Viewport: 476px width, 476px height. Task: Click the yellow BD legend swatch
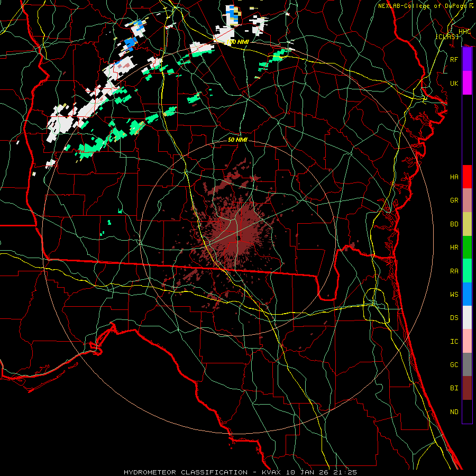467,224
